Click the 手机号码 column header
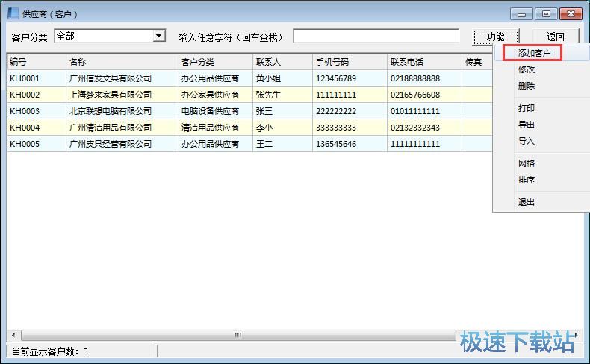The image size is (590, 364). (350, 62)
